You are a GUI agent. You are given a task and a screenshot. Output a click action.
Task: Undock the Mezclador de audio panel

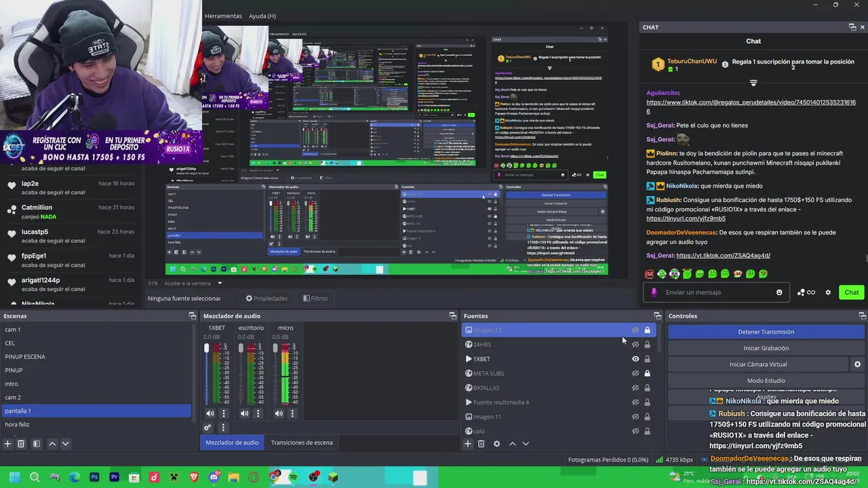tap(453, 316)
